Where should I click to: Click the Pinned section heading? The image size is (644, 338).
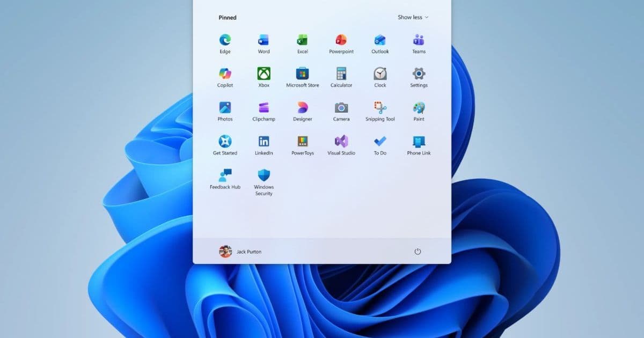[x=228, y=17]
